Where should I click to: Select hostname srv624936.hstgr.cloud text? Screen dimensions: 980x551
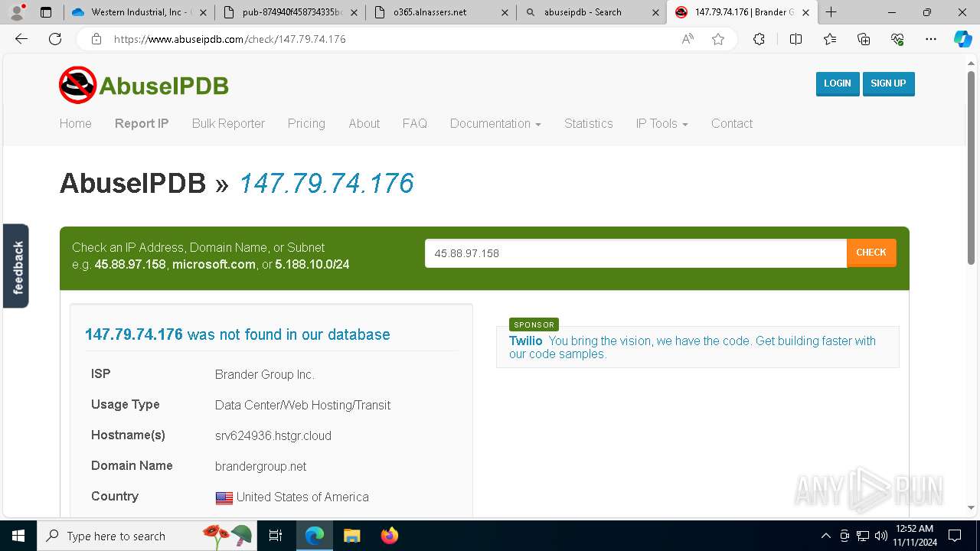[x=273, y=435]
